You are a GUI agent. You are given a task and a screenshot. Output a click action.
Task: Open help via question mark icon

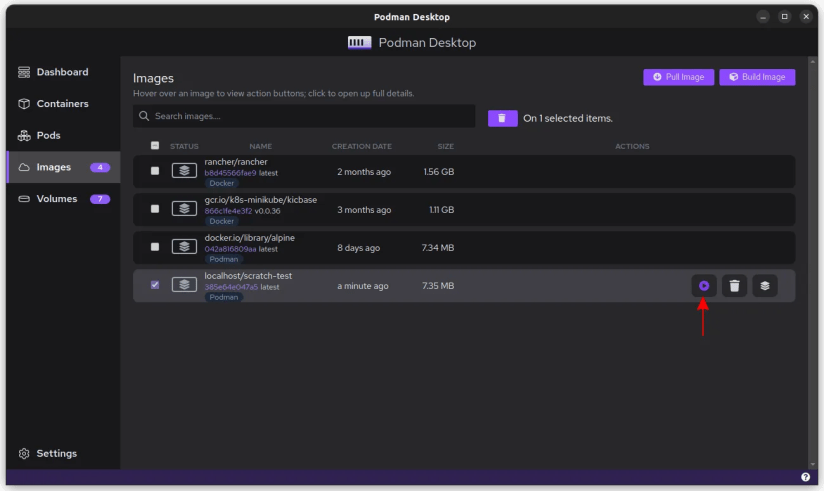point(805,477)
